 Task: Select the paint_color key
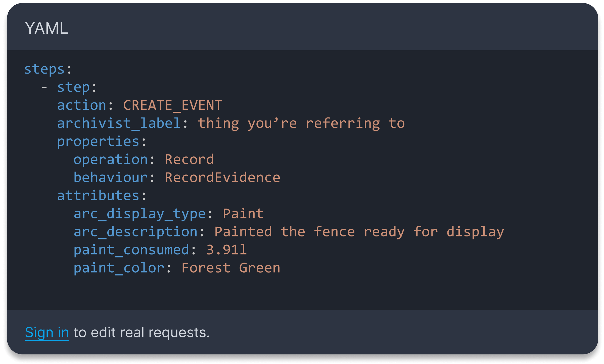pos(119,268)
